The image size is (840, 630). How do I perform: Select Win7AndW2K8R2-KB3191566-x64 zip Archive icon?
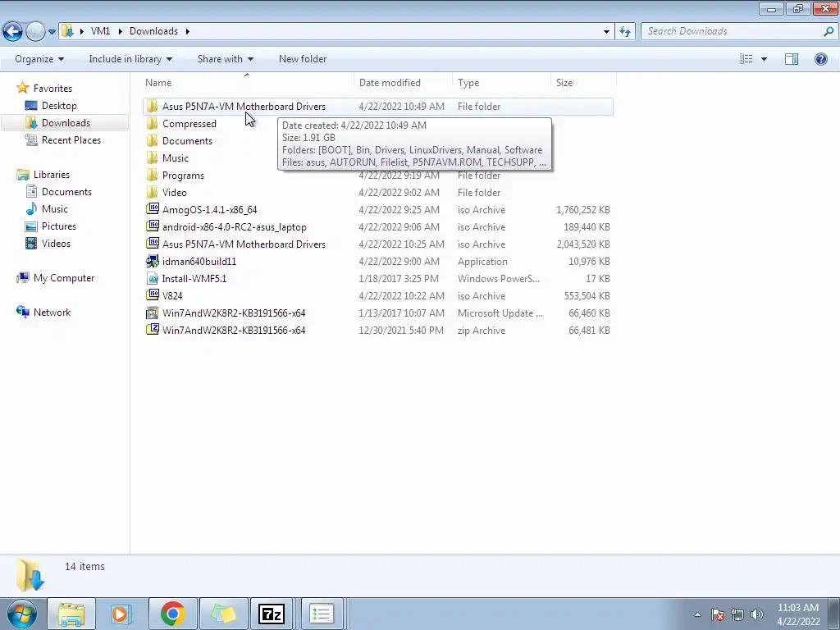point(152,330)
